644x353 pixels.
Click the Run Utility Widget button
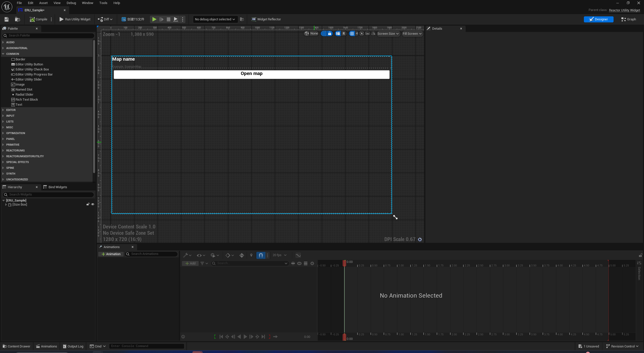click(75, 19)
